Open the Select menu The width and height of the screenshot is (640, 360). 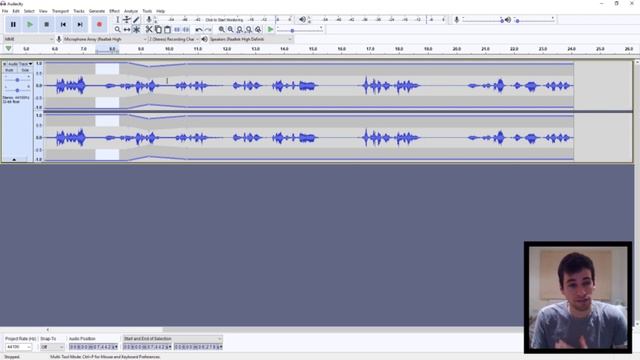click(x=29, y=11)
